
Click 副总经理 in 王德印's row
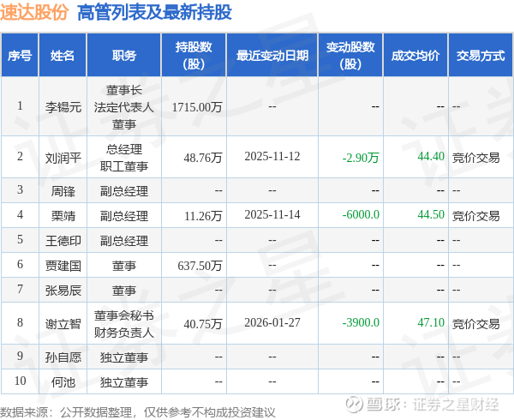click(x=124, y=241)
